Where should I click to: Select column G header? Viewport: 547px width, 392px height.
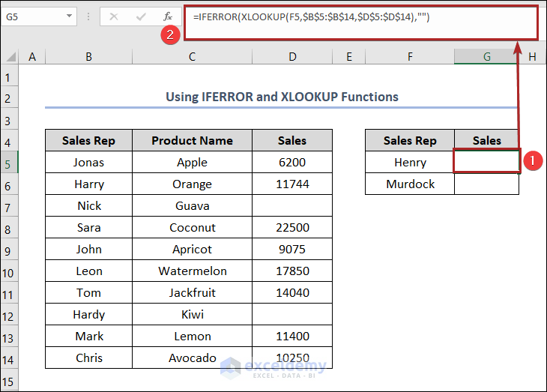click(x=486, y=56)
